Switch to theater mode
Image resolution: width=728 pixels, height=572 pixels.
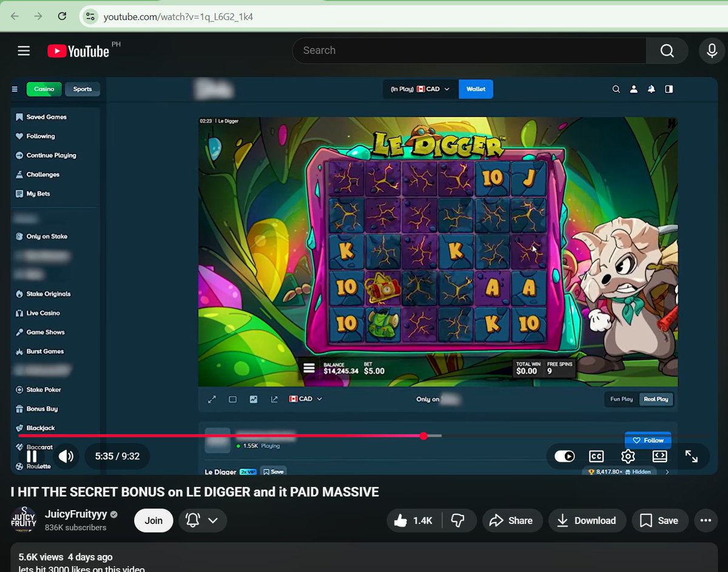tap(659, 456)
